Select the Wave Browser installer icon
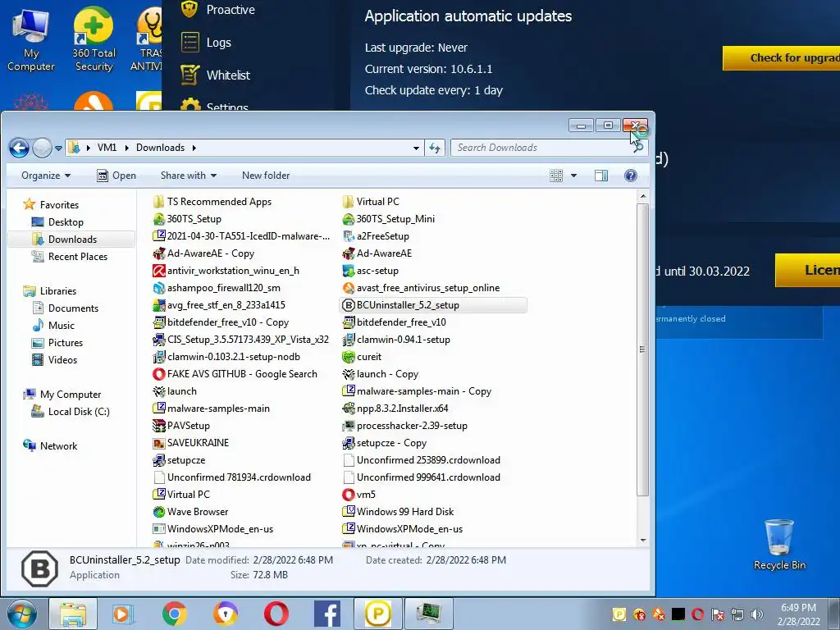 pos(158,512)
